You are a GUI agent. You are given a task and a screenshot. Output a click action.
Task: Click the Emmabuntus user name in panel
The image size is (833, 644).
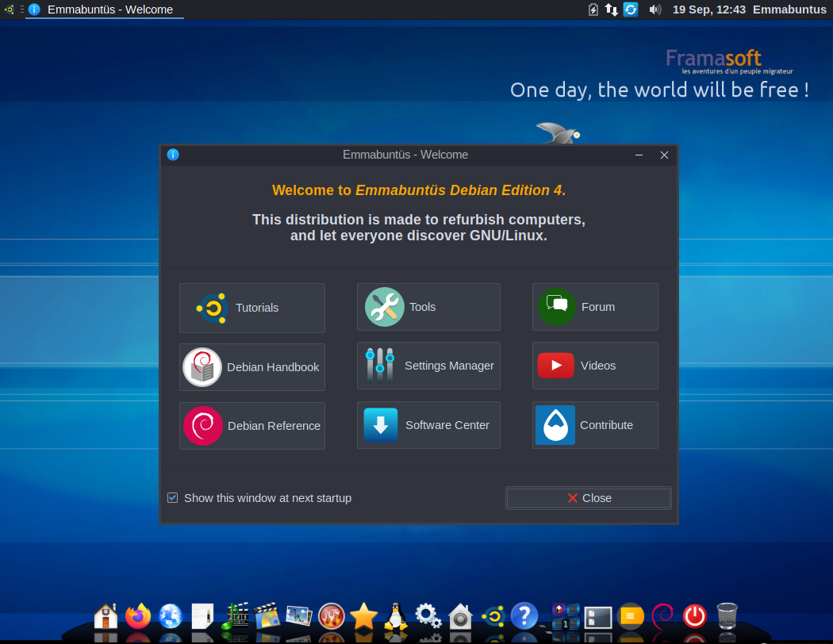789,10
